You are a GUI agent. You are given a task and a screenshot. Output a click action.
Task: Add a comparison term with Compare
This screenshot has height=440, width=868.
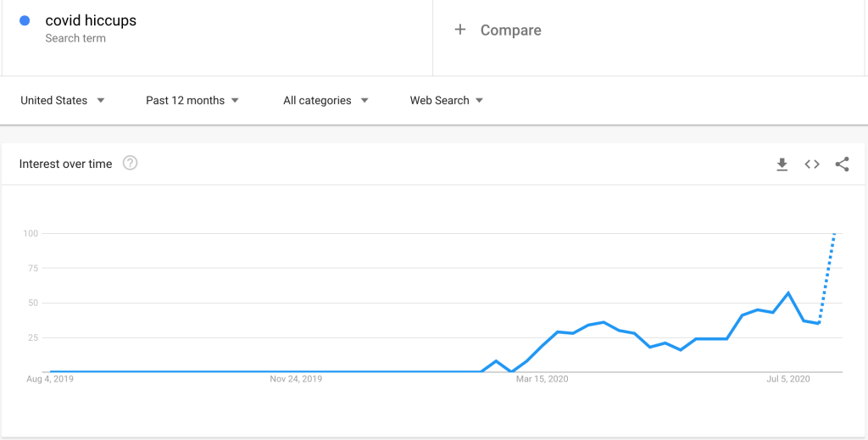510,31
